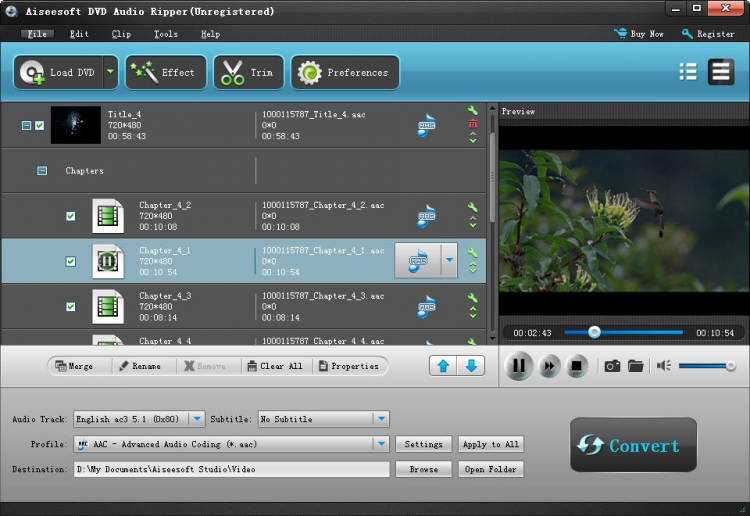750x516 pixels.
Task: Uncheck the Chapter_4_2 checkbox
Action: coord(71,216)
